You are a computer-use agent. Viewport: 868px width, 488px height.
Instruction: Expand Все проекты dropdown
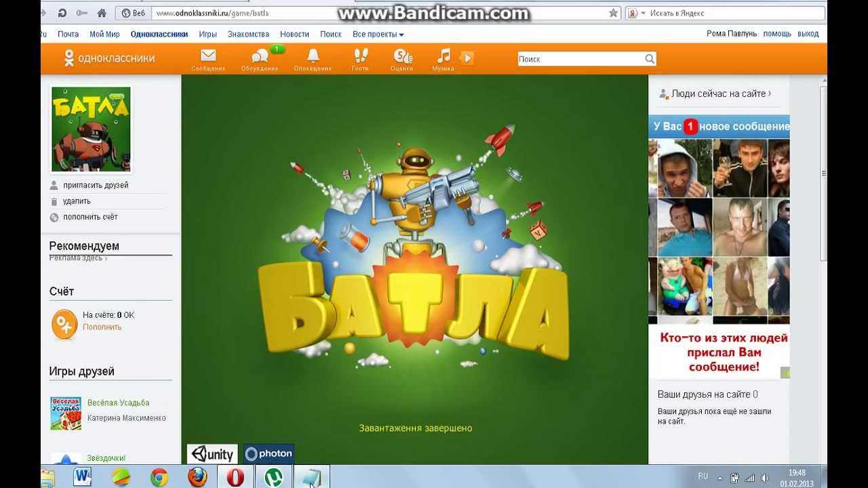pyautogui.click(x=378, y=34)
